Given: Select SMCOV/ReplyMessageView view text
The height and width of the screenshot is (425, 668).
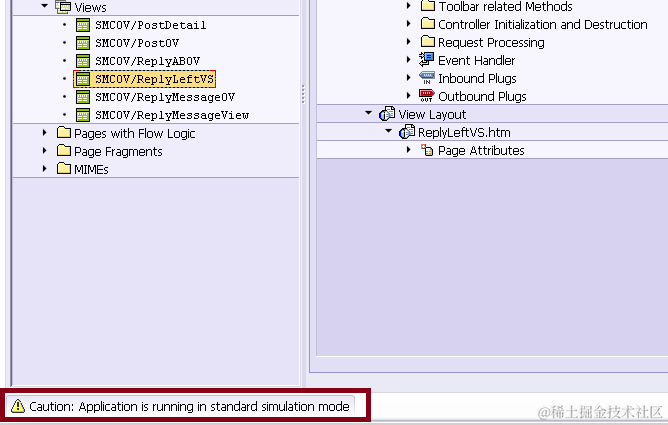Looking at the screenshot, I should pos(172,115).
